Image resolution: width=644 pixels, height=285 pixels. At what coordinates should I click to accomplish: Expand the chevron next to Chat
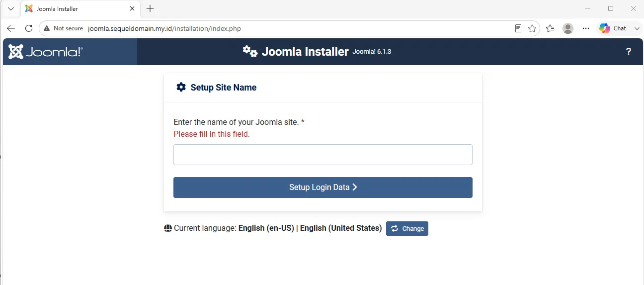[637, 28]
